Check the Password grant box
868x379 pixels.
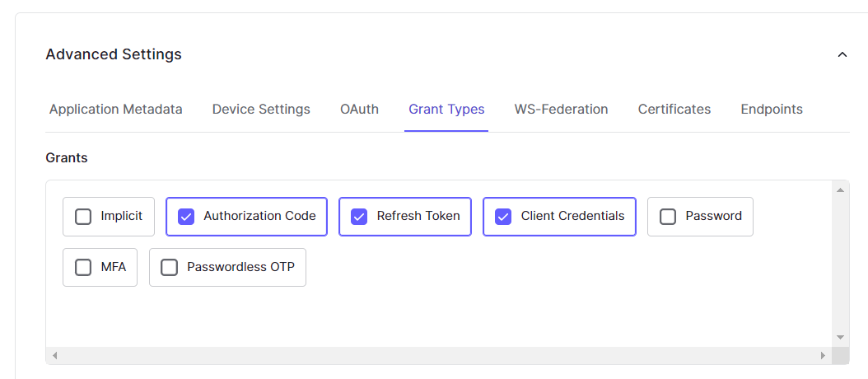coord(668,217)
